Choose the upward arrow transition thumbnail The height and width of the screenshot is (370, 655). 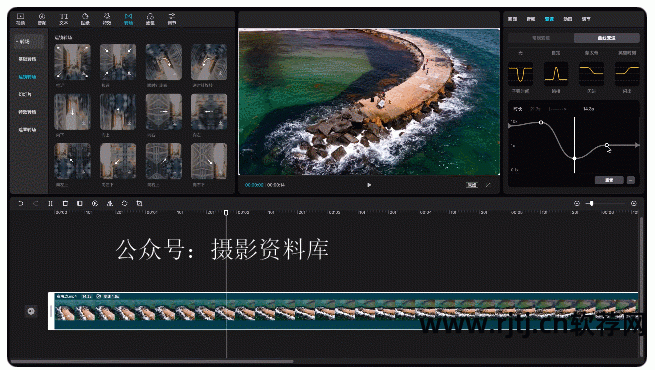(118, 112)
